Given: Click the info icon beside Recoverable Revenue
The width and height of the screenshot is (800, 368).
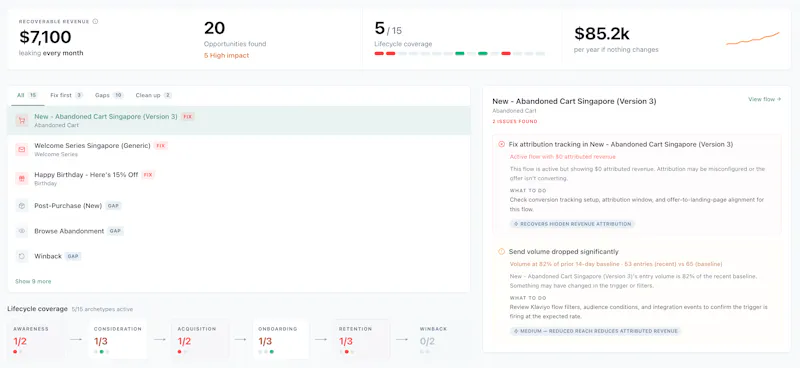Looking at the screenshot, I should [x=95, y=21].
